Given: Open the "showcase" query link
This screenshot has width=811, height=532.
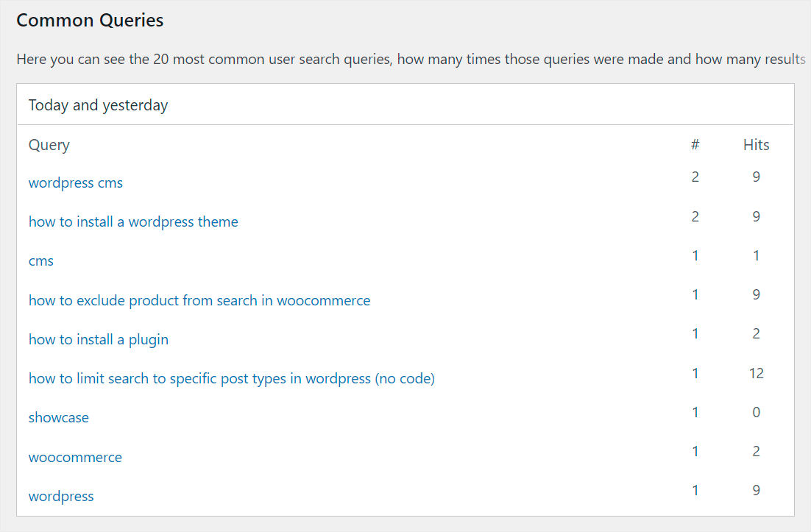Looking at the screenshot, I should [x=58, y=417].
